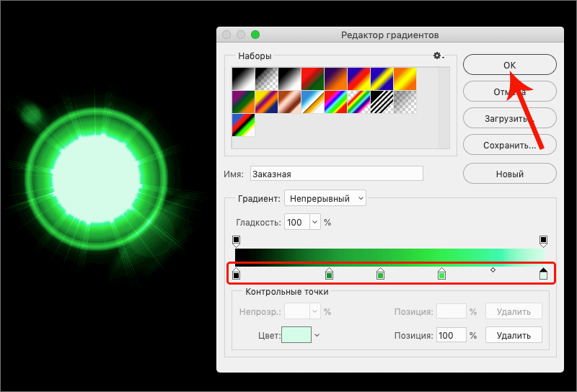The image size is (577, 392).
Task: Click the Отмена button
Action: [x=510, y=92]
